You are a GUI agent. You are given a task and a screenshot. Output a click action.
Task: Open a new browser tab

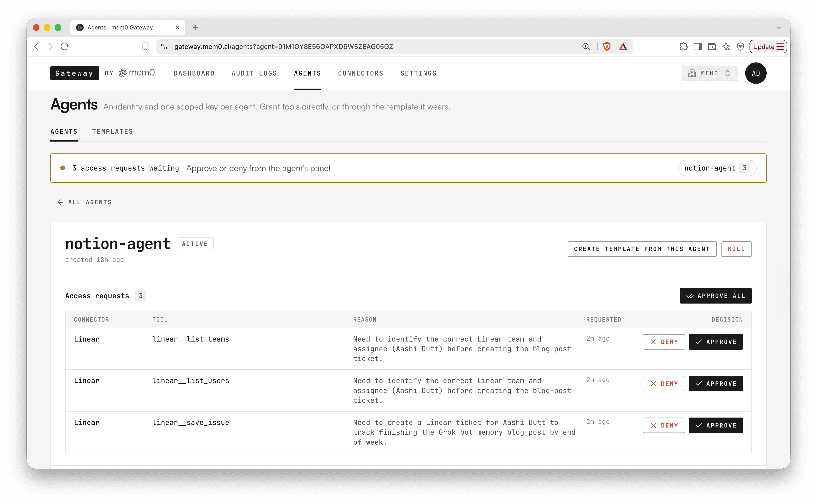coord(195,28)
